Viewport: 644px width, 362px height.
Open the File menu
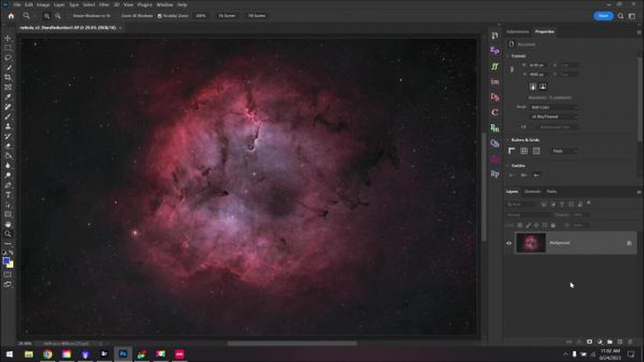tap(17, 5)
